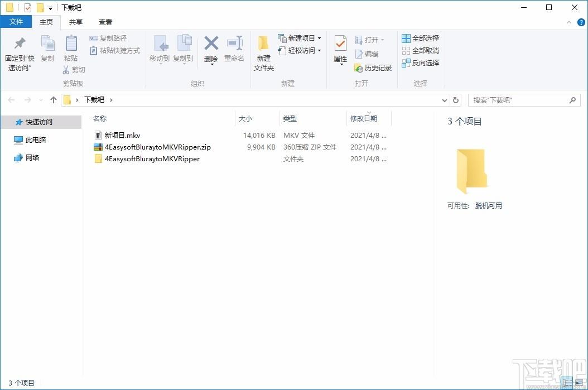Click Copy path in clipboard group
588x390 pixels.
click(x=108, y=38)
